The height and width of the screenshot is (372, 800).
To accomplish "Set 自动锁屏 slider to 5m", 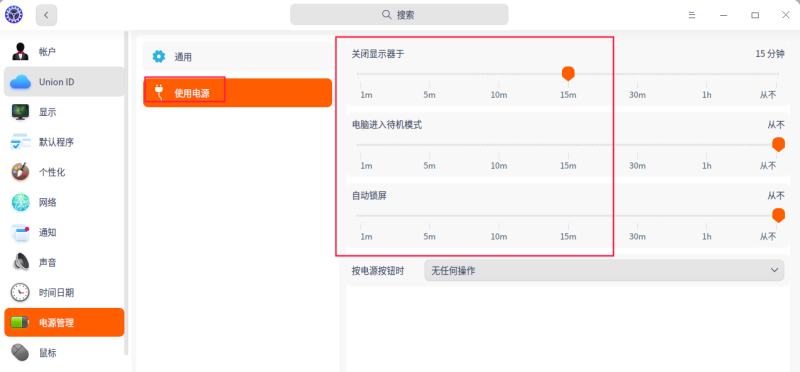I will click(430, 236).
